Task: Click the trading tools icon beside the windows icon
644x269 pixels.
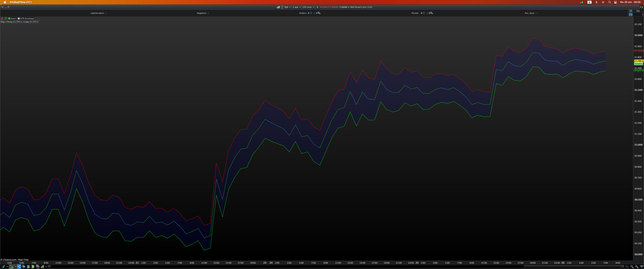Action: coord(42,266)
